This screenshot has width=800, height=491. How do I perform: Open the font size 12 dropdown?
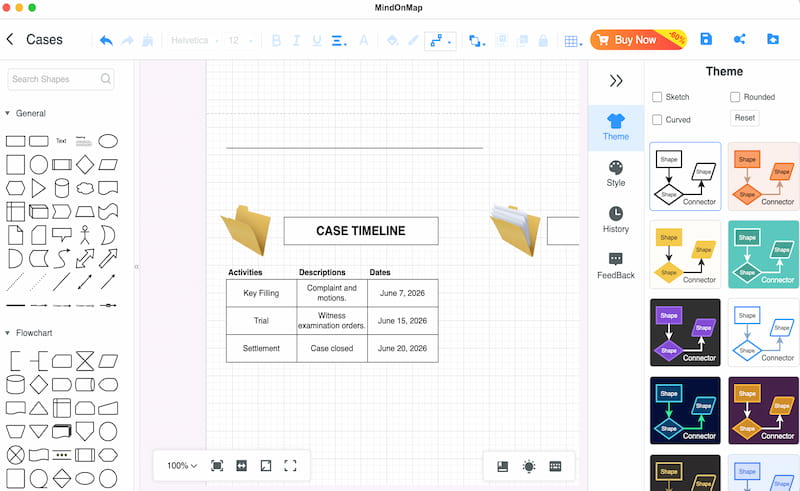pyautogui.click(x=241, y=40)
